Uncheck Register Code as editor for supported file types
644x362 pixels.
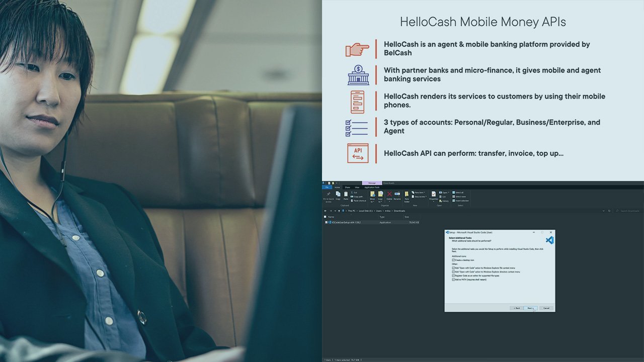pyautogui.click(x=453, y=276)
